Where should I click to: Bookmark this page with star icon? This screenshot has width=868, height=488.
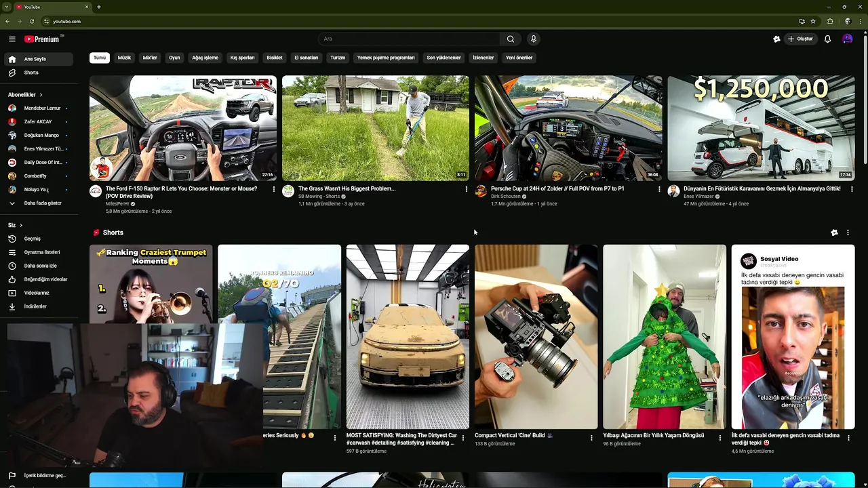click(812, 21)
